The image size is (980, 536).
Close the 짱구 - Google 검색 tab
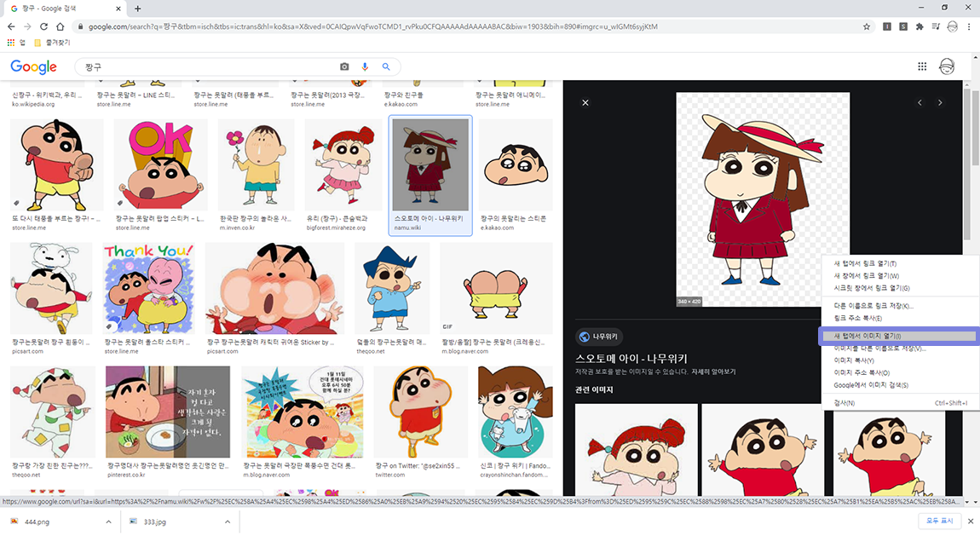(118, 9)
